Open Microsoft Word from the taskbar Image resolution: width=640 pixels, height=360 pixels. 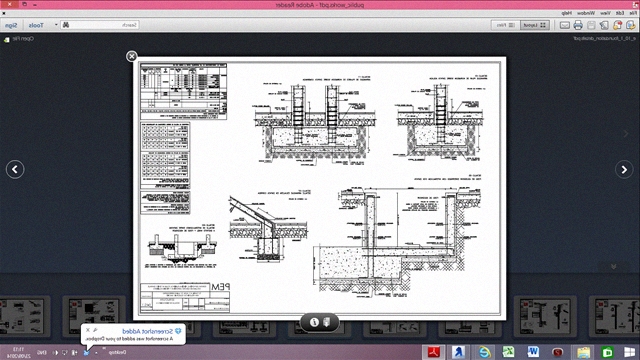pos(533,352)
